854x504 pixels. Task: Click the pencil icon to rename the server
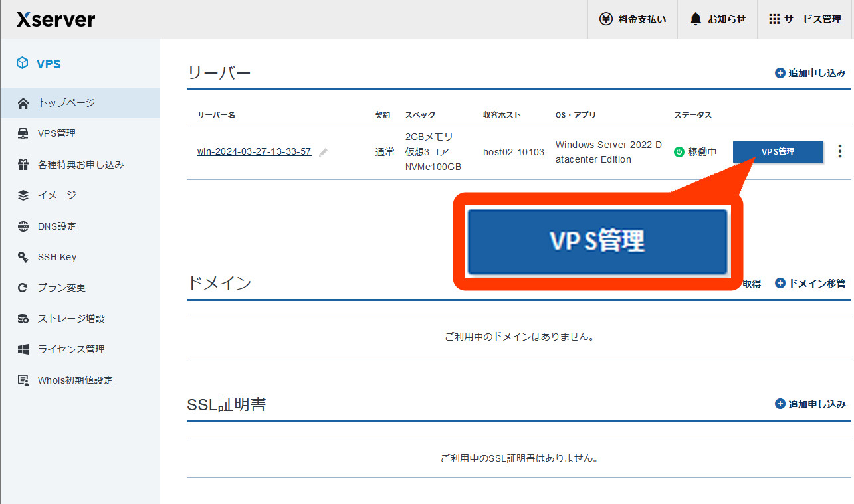coord(323,151)
